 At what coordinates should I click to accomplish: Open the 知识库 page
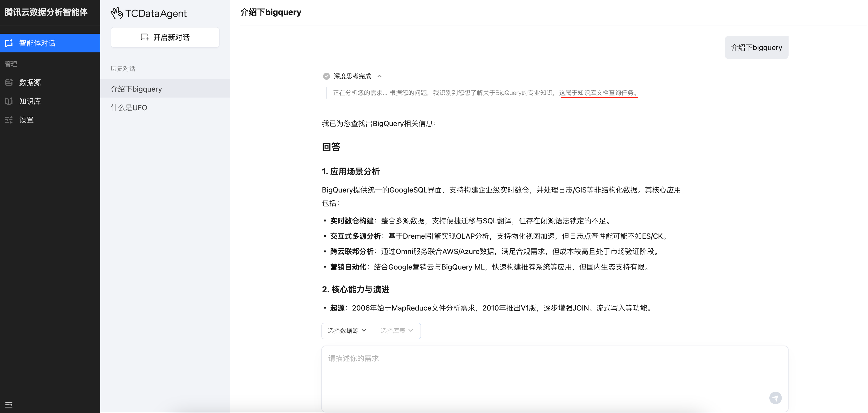pos(50,101)
